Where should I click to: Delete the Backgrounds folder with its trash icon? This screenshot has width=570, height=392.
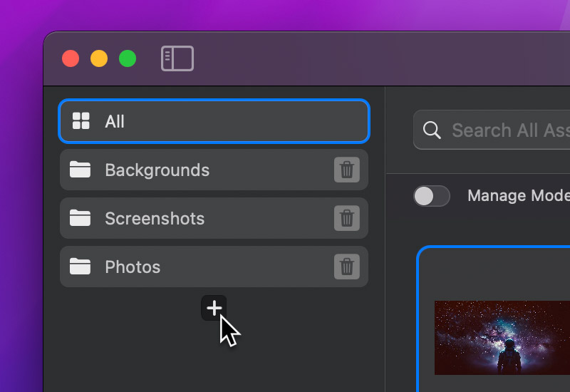pos(346,170)
